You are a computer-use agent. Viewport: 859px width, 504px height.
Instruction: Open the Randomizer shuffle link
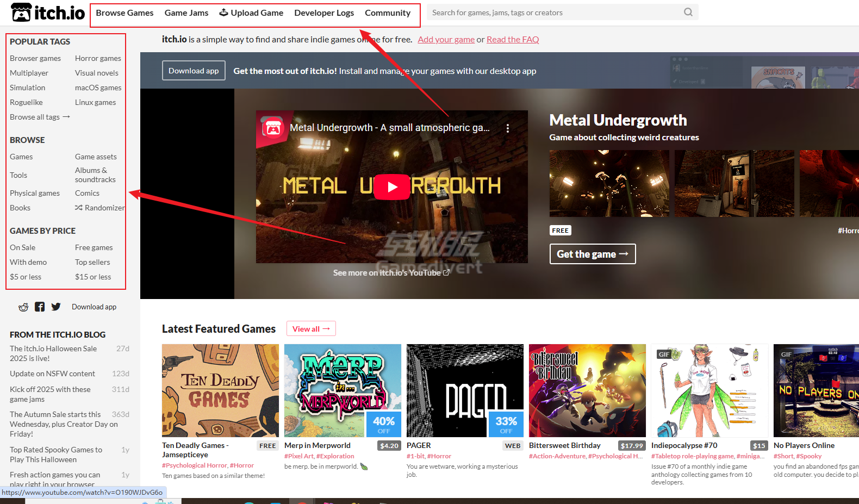tap(100, 208)
